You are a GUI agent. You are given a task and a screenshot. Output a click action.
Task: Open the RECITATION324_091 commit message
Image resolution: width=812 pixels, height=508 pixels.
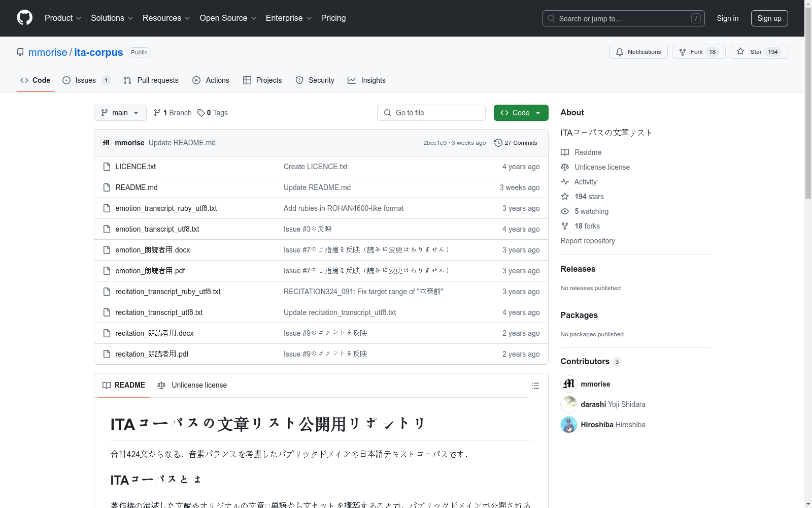click(363, 292)
